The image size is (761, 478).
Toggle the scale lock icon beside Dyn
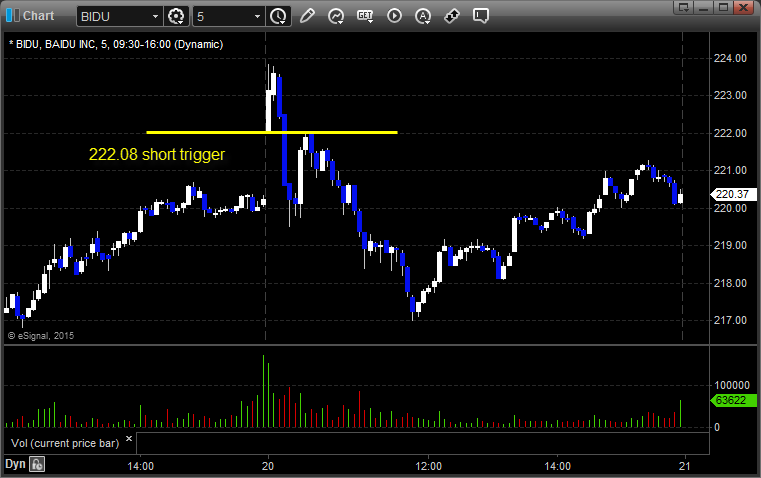coord(37,464)
